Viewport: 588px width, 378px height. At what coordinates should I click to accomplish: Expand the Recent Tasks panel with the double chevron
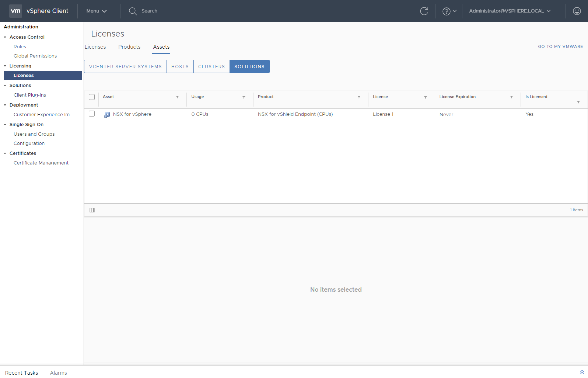[582, 372]
